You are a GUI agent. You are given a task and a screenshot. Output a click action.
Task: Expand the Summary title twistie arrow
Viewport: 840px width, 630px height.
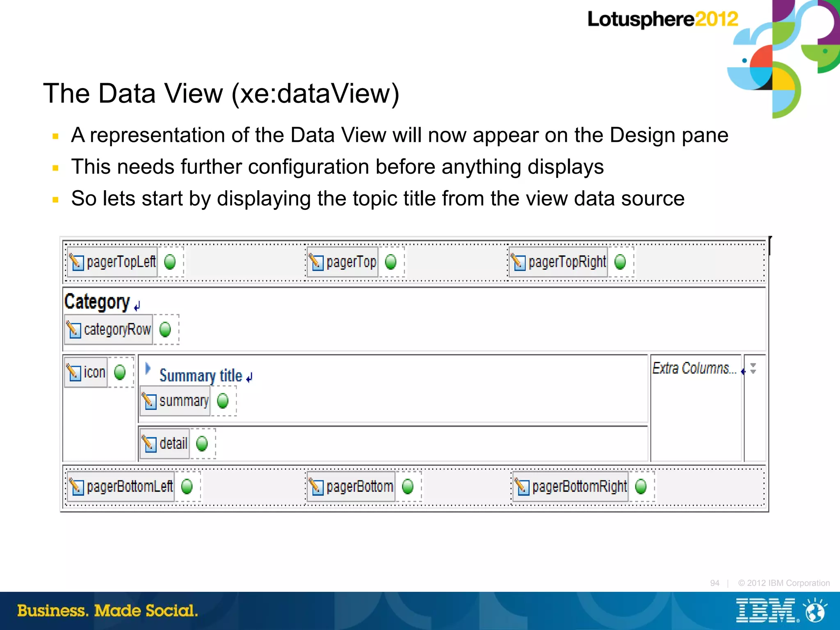click(x=148, y=368)
